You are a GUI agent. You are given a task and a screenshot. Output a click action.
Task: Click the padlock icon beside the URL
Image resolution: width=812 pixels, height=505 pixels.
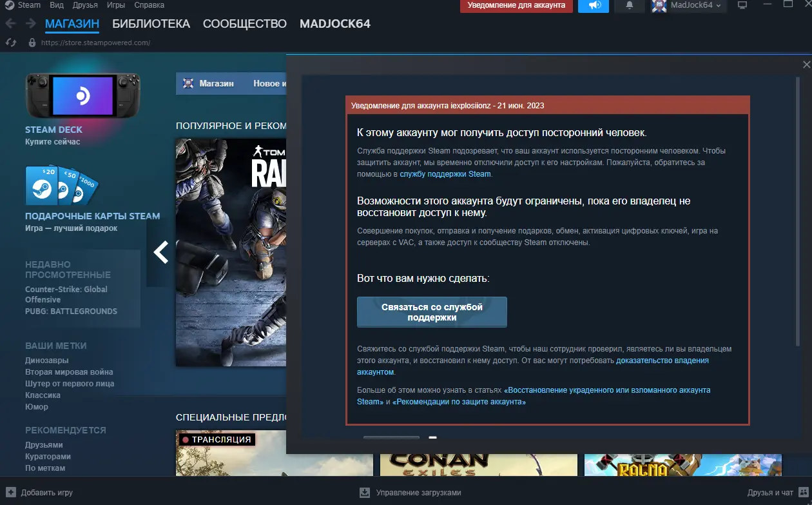(x=32, y=43)
